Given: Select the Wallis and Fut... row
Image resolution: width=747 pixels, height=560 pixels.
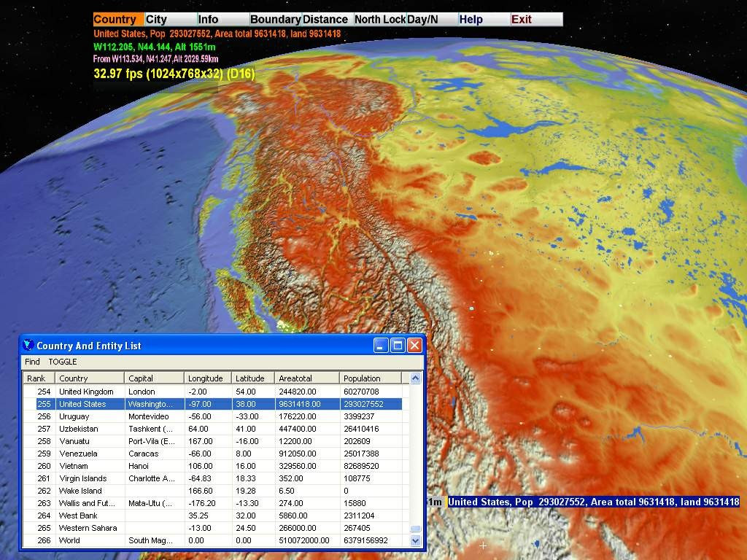Looking at the screenshot, I should pos(213,503).
